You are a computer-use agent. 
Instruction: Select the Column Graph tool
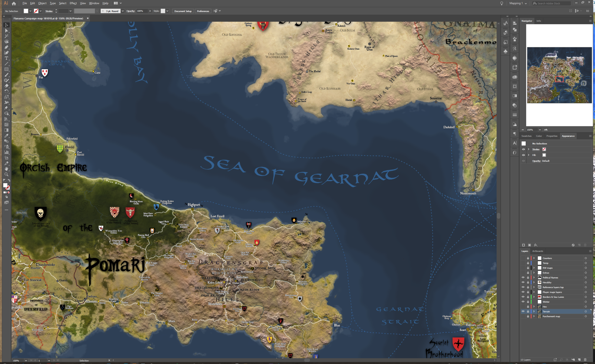pyautogui.click(x=7, y=153)
